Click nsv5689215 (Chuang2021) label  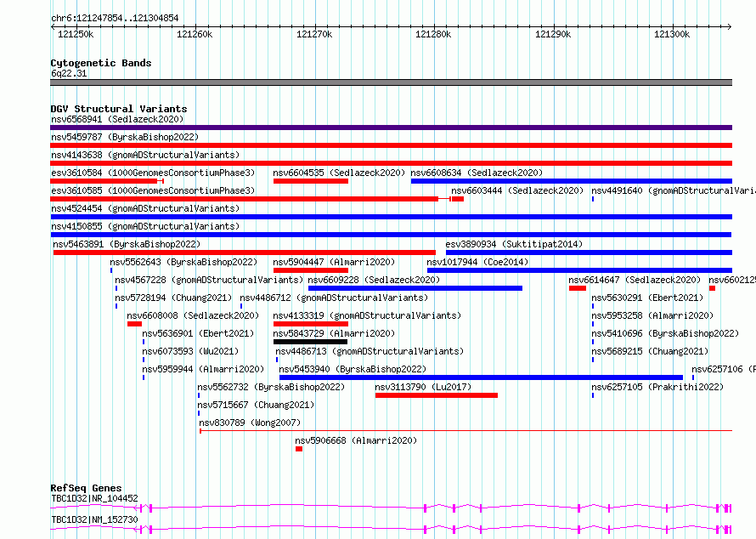(x=650, y=351)
